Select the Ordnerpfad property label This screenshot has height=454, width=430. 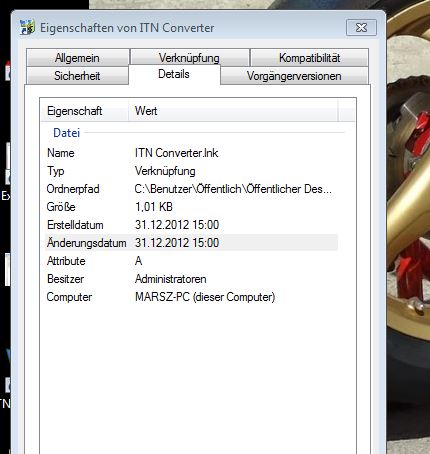click(x=73, y=189)
